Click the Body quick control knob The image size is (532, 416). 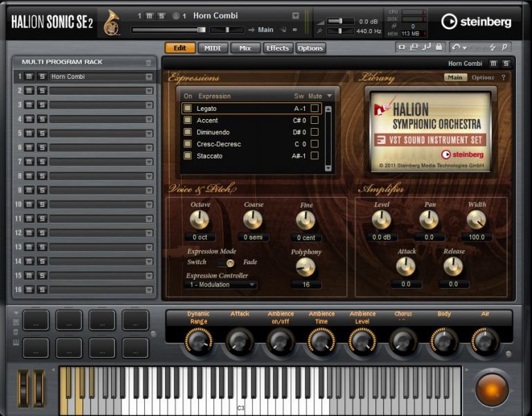click(x=444, y=341)
